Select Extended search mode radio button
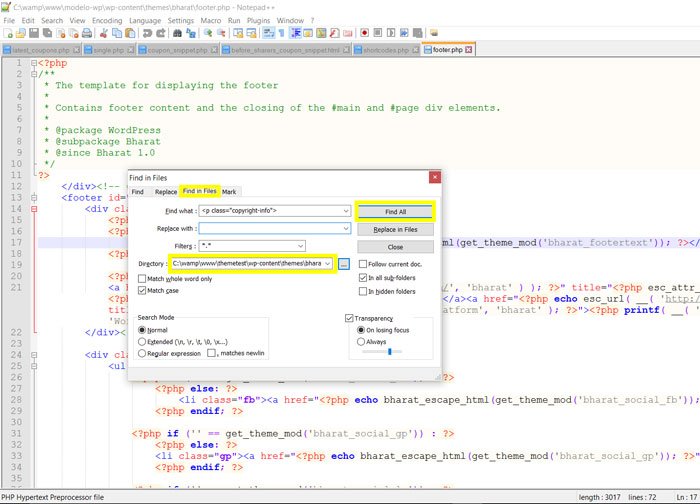The width and height of the screenshot is (700, 504). (x=142, y=342)
